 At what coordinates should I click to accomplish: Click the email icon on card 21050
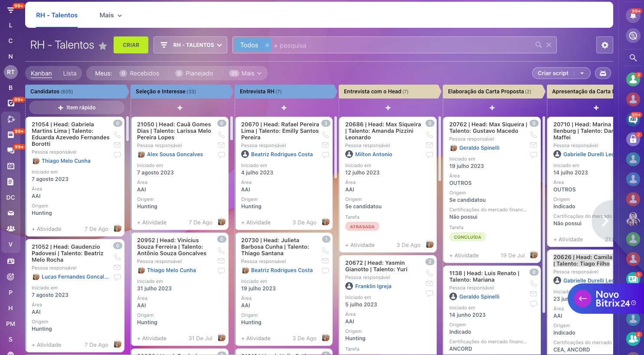[221, 145]
